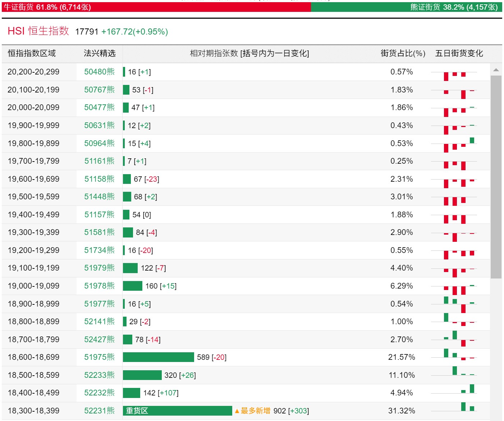Select the 52233熊 warrant code

click(100, 375)
